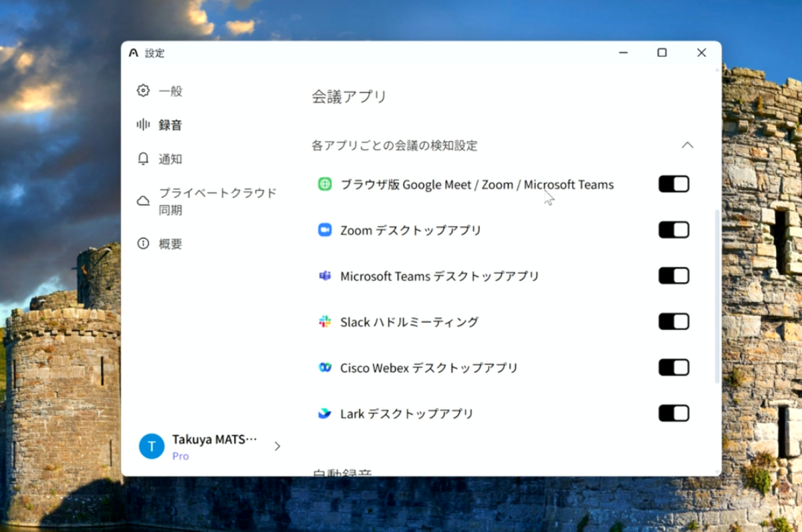802x532 pixels.
Task: Click the Slack ハドルミーティング label
Action: click(410, 322)
